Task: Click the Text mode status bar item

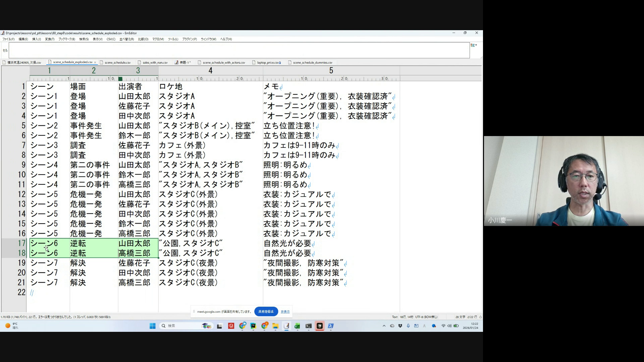Action: coord(395,317)
